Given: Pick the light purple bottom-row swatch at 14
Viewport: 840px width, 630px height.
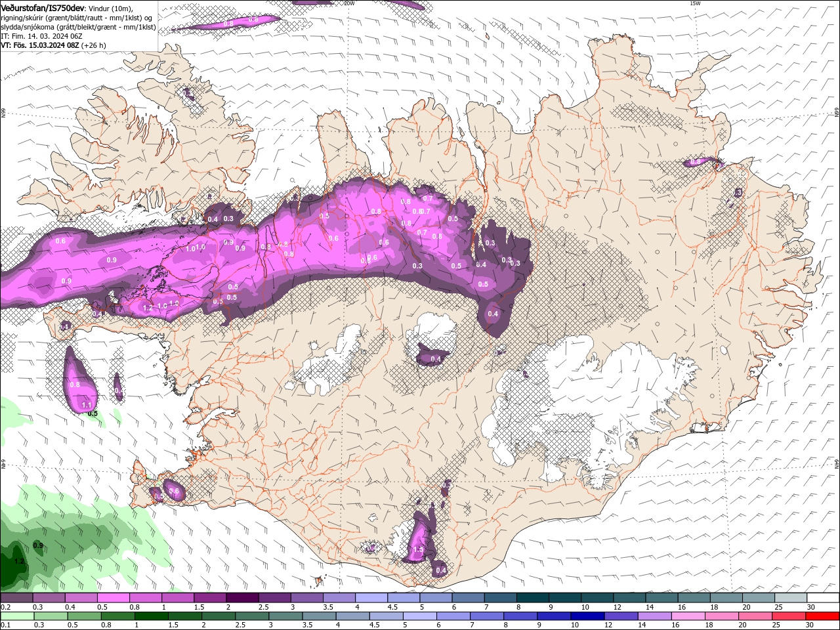Looking at the screenshot, I should click(655, 616).
